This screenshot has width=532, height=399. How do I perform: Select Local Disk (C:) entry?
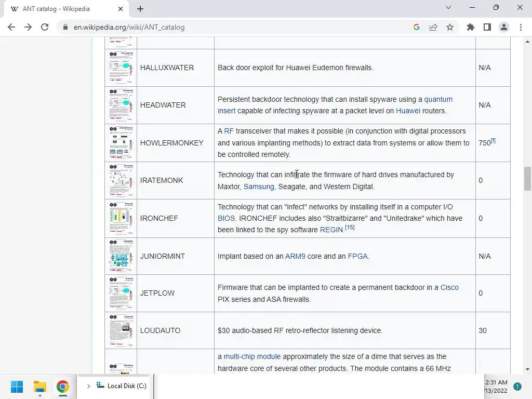coord(122,386)
